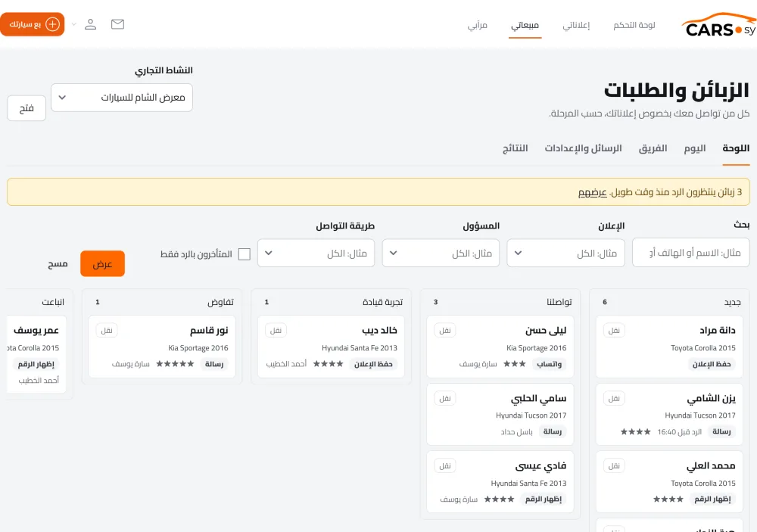Click the بع سيارتك sell car button
This screenshot has width=757, height=532.
click(33, 24)
